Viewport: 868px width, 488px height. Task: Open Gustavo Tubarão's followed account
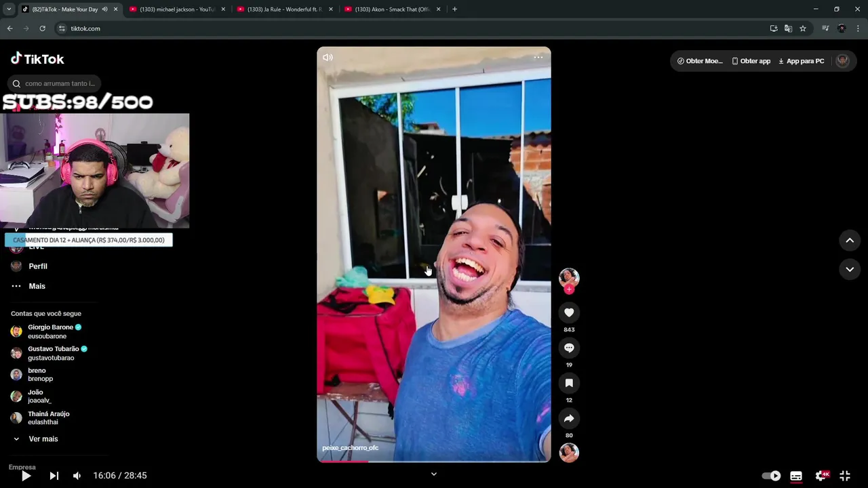pyautogui.click(x=49, y=353)
